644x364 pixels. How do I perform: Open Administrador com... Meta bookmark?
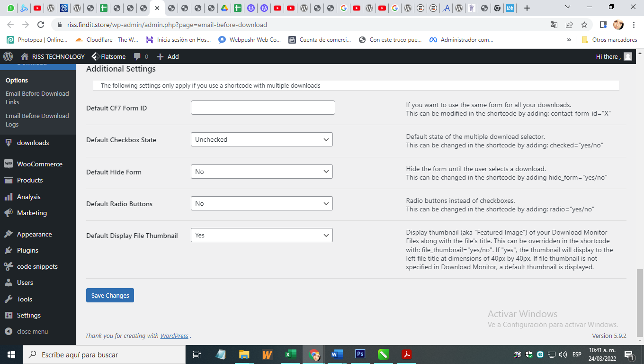tap(461, 40)
